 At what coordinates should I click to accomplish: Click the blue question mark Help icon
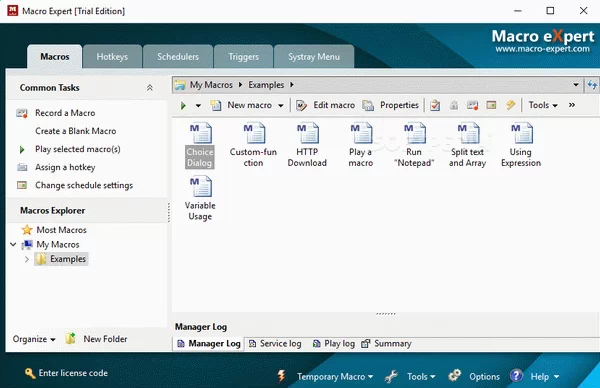[x=516, y=376]
